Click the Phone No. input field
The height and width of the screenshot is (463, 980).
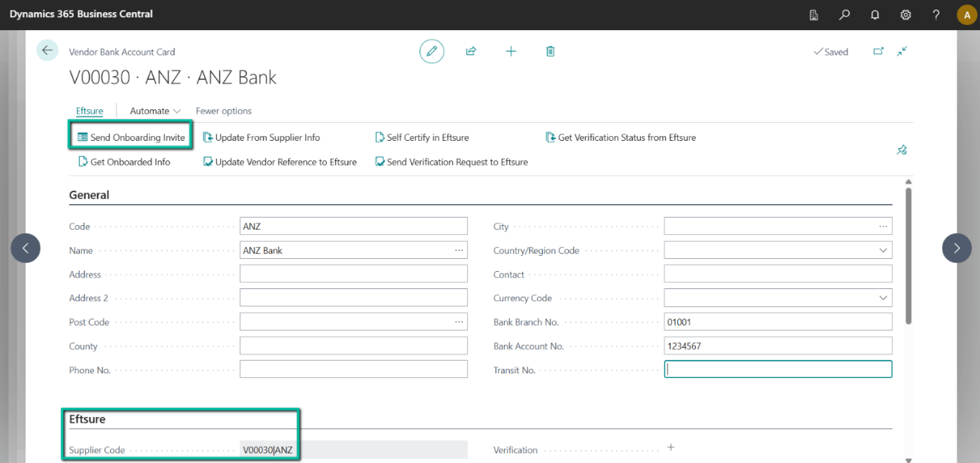click(x=353, y=369)
